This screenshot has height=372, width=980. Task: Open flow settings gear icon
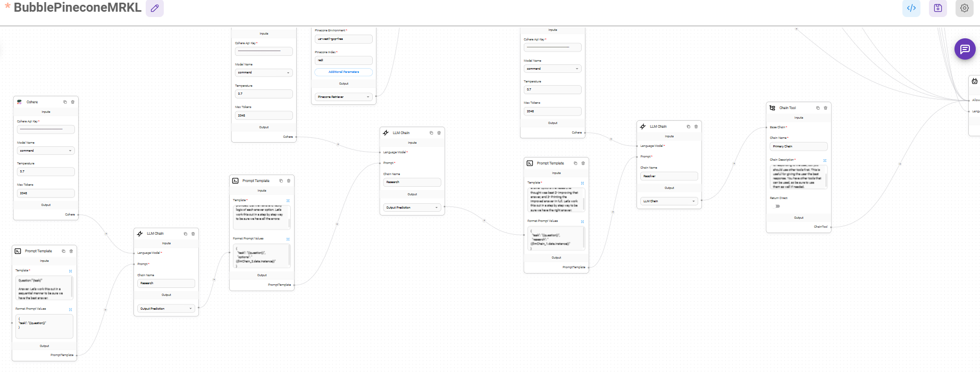point(965,8)
